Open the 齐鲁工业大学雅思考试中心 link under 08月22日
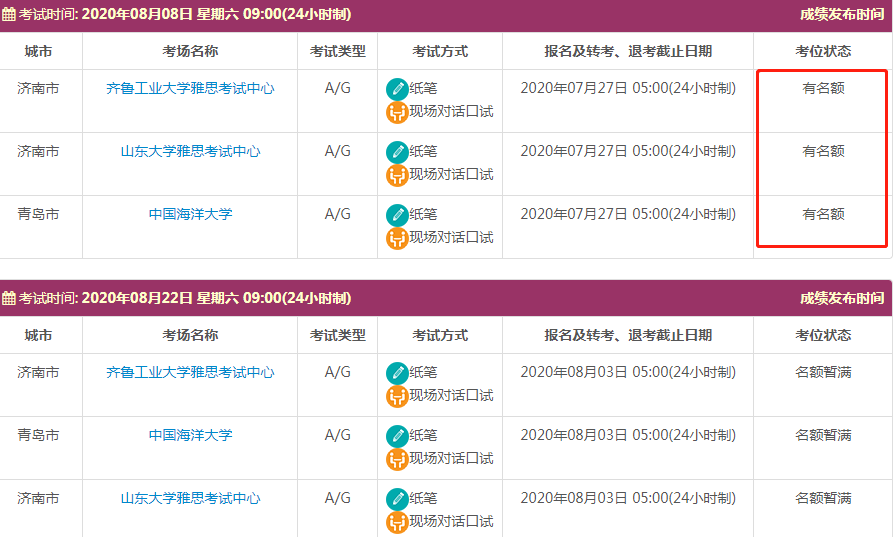Viewport: 893px width, 537px height. pyautogui.click(x=190, y=373)
